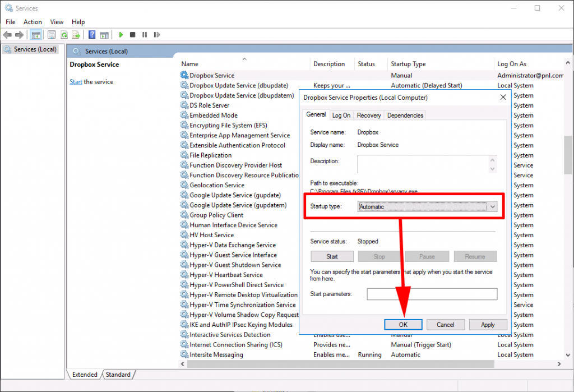Open the Startup type dropdown
The height and width of the screenshot is (392, 574).
[x=492, y=206]
